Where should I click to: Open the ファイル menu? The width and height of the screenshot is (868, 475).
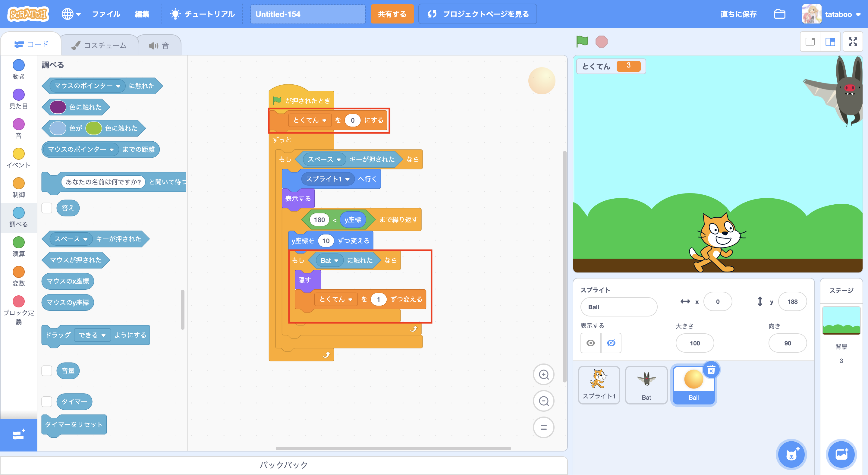[106, 14]
